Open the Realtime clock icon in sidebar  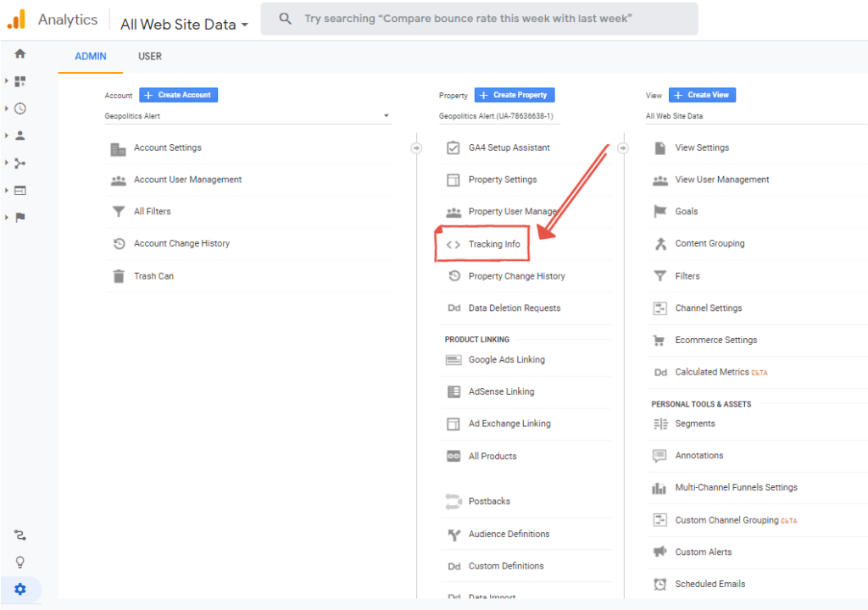[x=20, y=108]
